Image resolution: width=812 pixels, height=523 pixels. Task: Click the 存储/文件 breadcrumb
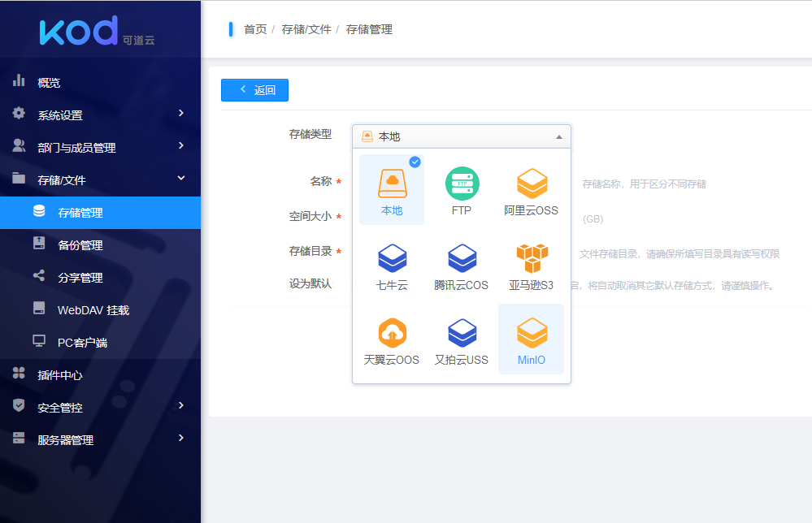(x=306, y=29)
